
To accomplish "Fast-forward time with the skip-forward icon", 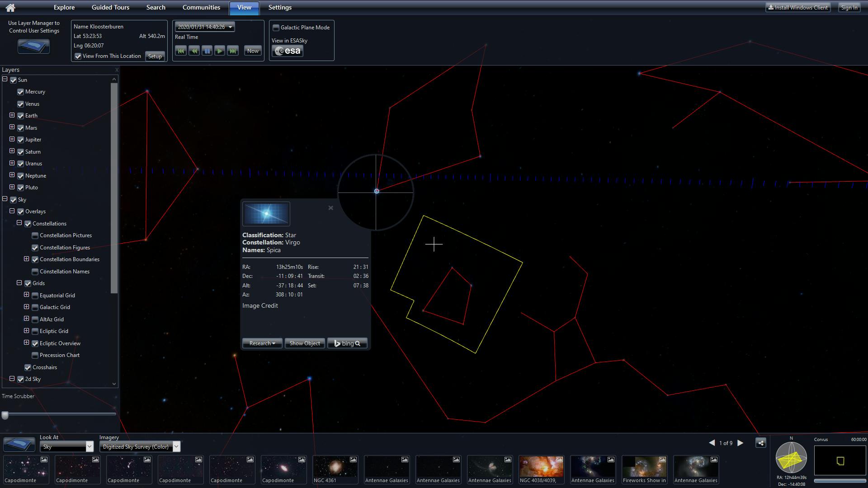I will pos(233,51).
